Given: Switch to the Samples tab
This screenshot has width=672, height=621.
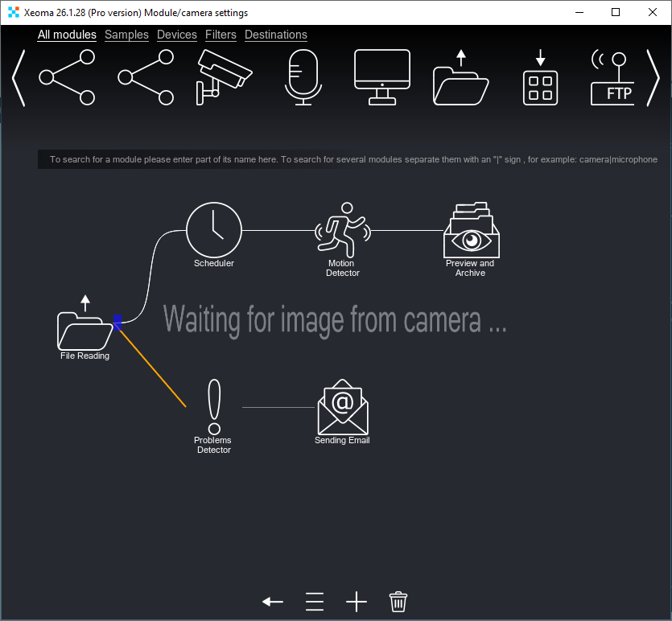Looking at the screenshot, I should pos(126,35).
